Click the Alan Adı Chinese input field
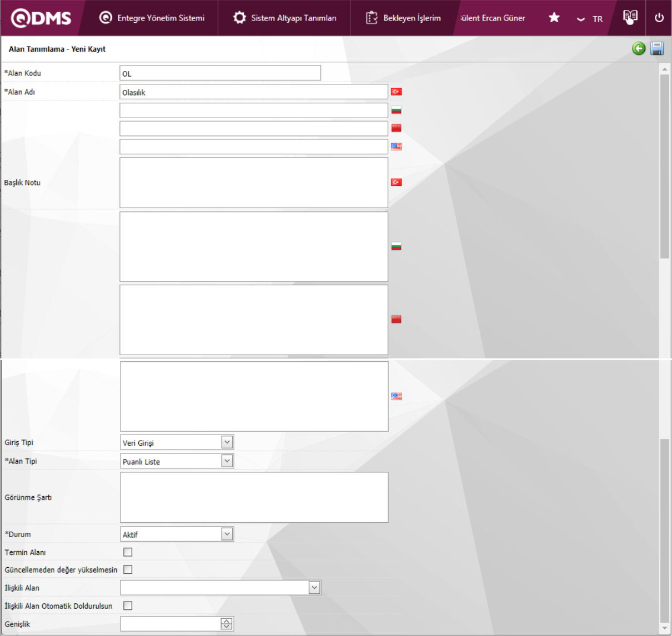This screenshot has height=636, width=672. [x=254, y=129]
